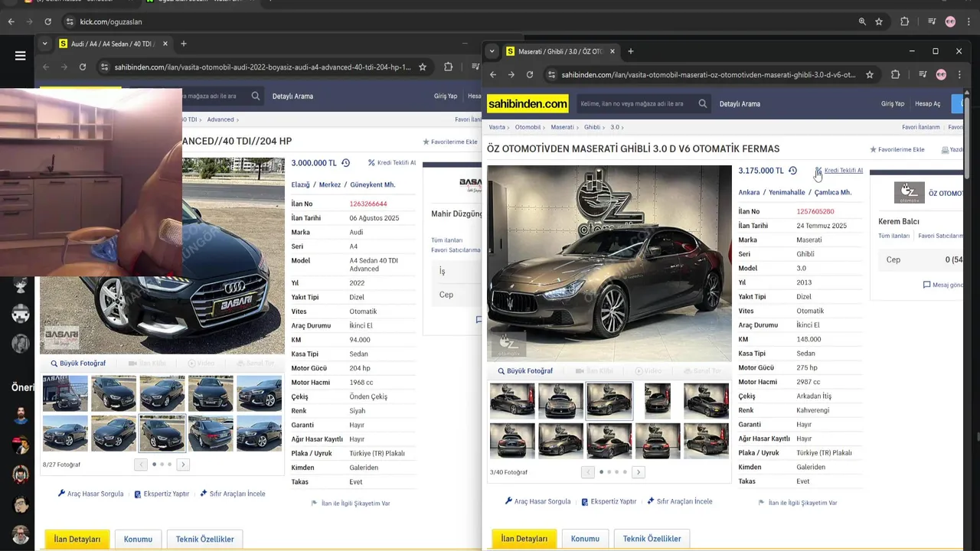This screenshot has width=980, height=551.
Task: Open Otomobil breadcrumb in Maserati window
Action: coord(528,127)
